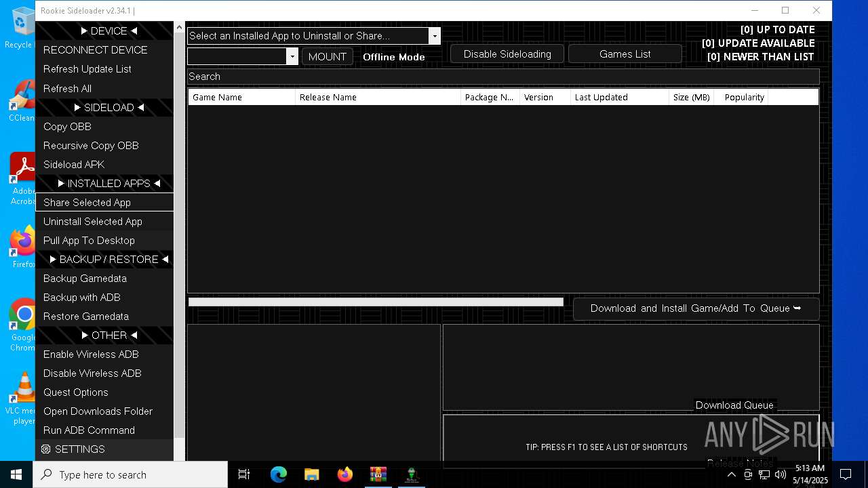Choose Pull App To Desktop

pyautogui.click(x=104, y=240)
